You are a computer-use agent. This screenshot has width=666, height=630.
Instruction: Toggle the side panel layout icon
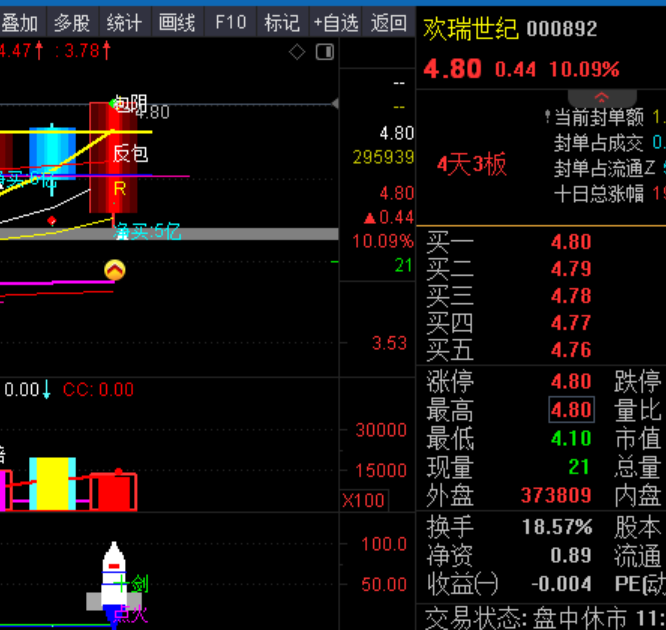(x=325, y=52)
